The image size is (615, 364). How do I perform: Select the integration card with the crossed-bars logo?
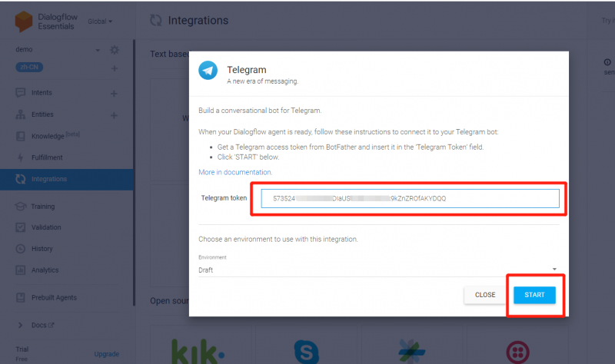(412, 345)
